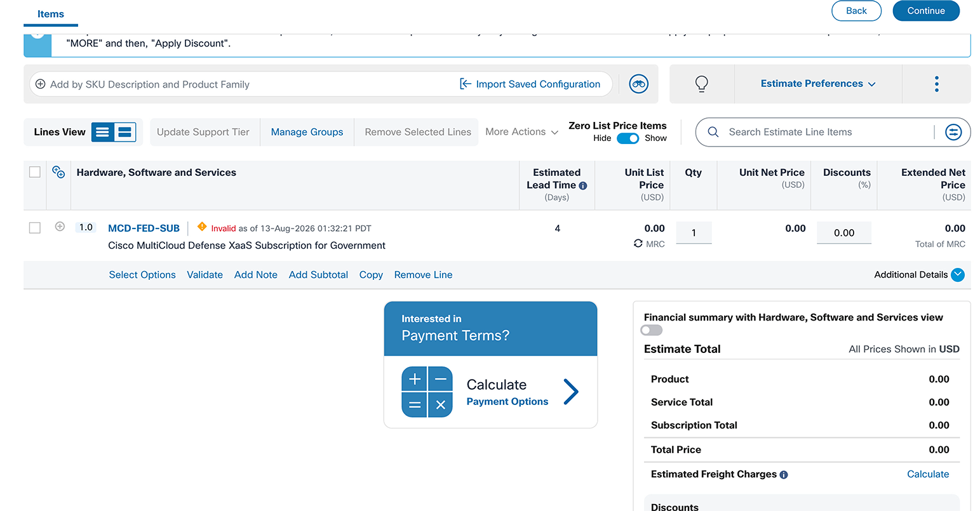980x511 pixels.
Task: Open Estimate Preferences dropdown
Action: (x=818, y=84)
